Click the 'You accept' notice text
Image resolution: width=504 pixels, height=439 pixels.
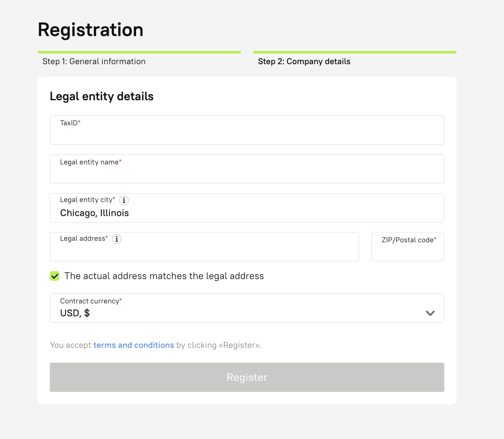(71, 345)
